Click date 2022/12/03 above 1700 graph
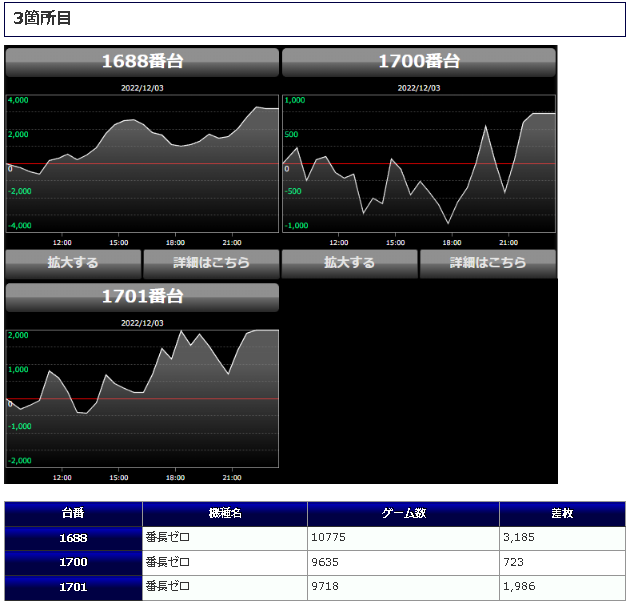The image size is (630, 604). click(419, 88)
